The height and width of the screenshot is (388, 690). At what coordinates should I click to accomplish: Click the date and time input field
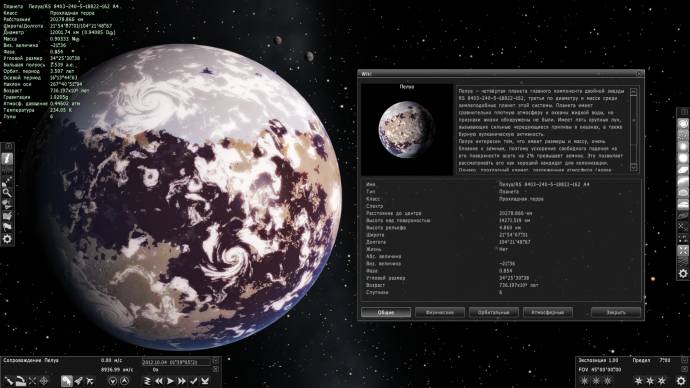(x=176, y=362)
